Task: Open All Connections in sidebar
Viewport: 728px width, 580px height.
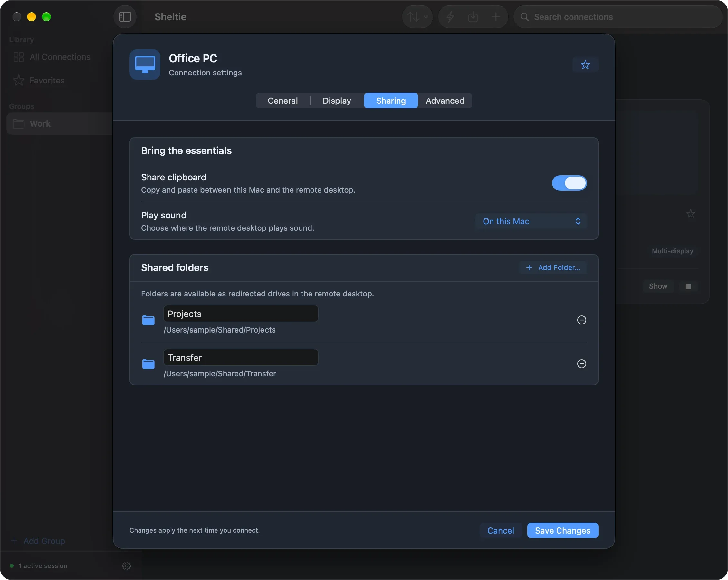Action: pyautogui.click(x=60, y=57)
